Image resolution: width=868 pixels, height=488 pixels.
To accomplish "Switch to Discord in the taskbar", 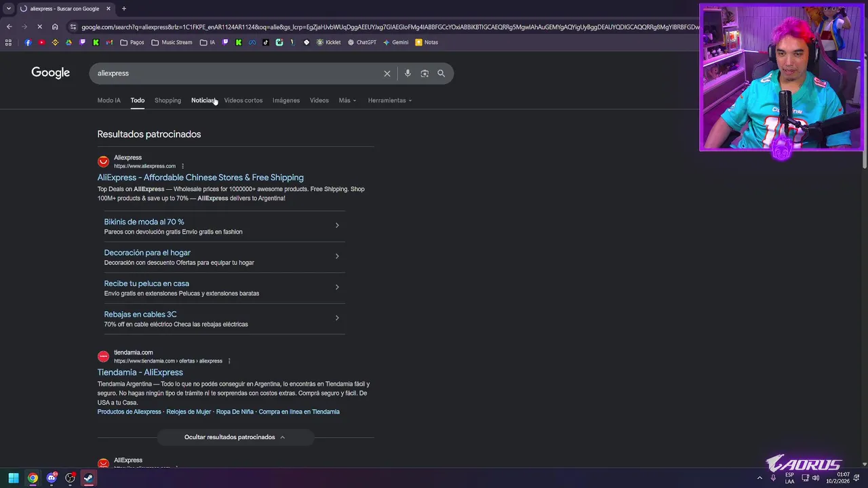I will (x=52, y=478).
